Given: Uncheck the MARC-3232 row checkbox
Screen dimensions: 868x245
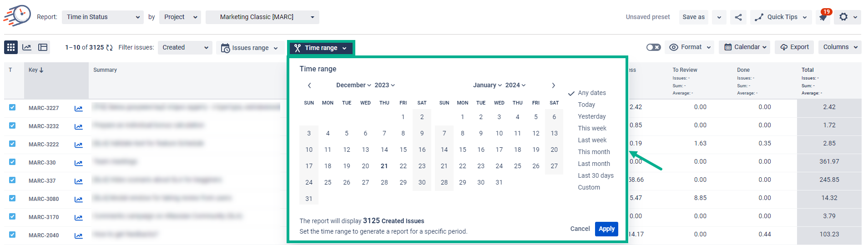Looking at the screenshot, I should click(x=12, y=125).
